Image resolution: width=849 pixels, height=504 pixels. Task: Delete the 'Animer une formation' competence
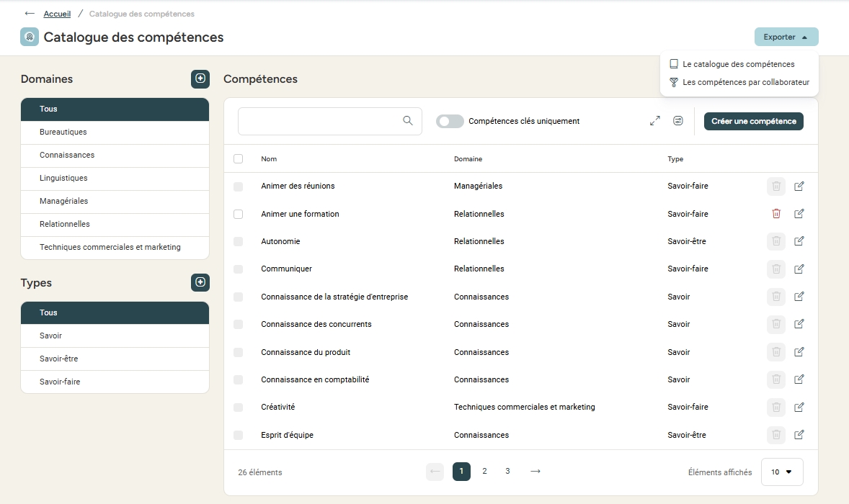tap(776, 214)
